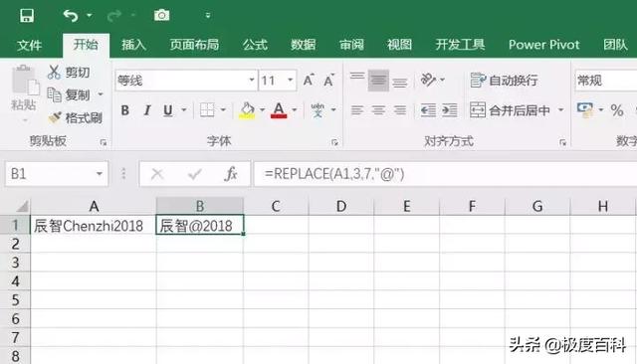Open the 开发工具 tab
The image size is (637, 364).
click(460, 44)
